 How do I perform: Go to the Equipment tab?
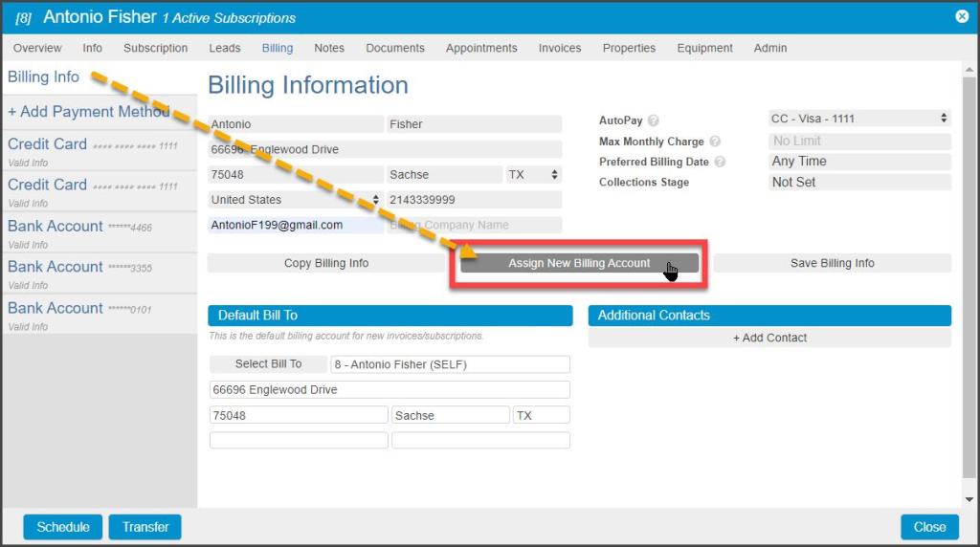pyautogui.click(x=704, y=48)
